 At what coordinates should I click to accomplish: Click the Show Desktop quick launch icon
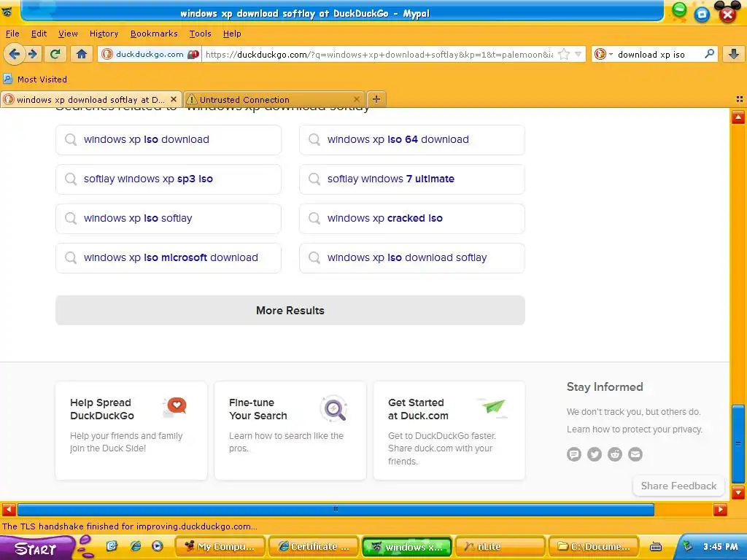pyautogui.click(x=112, y=546)
